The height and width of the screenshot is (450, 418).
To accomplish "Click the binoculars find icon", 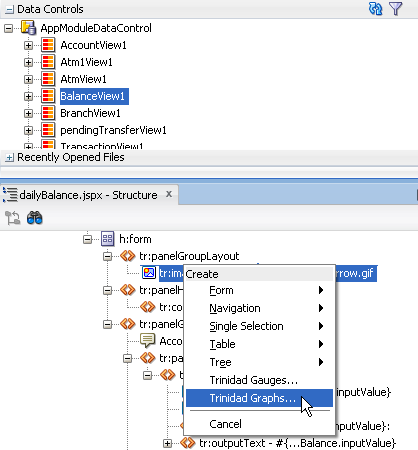I will coord(35,218).
